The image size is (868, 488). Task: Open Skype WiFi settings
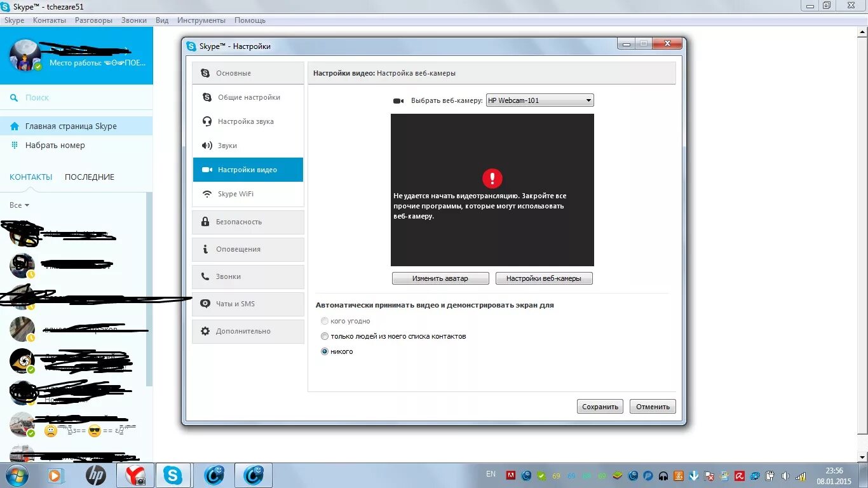248,194
